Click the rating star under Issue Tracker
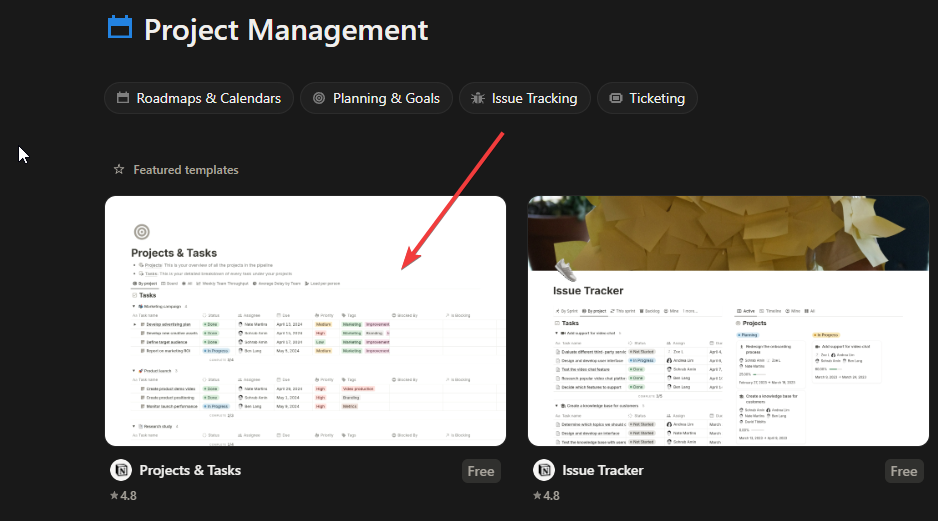Viewport: 938px width, 521px height. click(x=537, y=495)
